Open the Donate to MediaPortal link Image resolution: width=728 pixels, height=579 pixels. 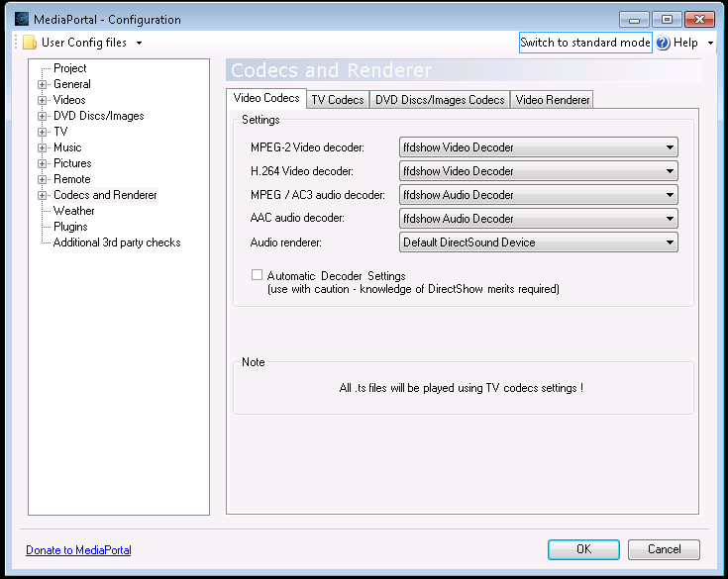click(x=78, y=550)
